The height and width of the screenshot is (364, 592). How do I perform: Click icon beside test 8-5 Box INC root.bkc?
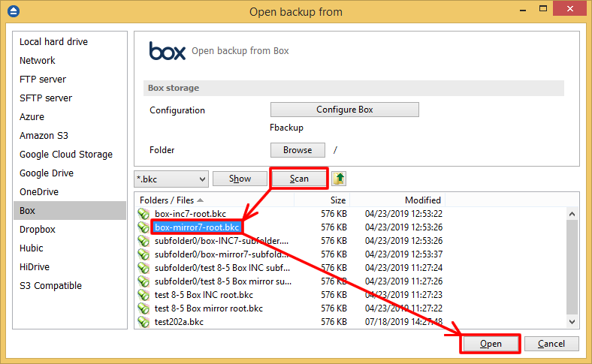pos(144,295)
